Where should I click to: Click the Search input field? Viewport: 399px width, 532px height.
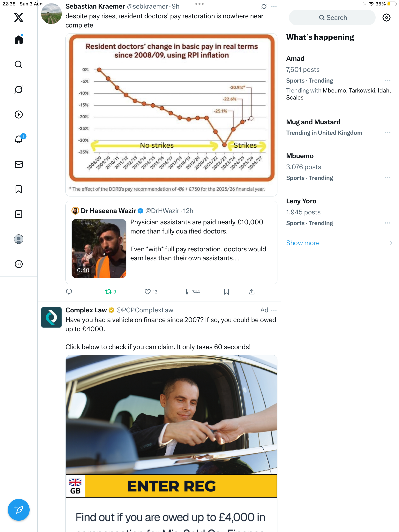[x=332, y=18]
